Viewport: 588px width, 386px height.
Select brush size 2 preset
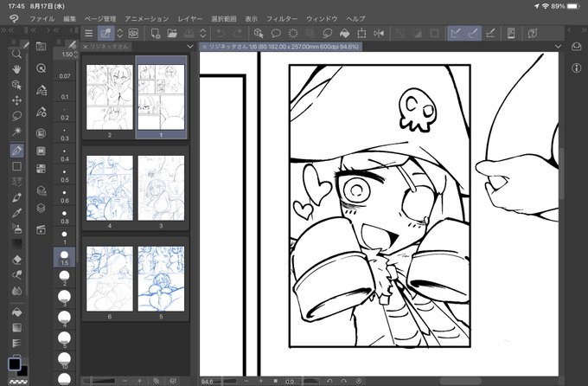click(x=65, y=278)
